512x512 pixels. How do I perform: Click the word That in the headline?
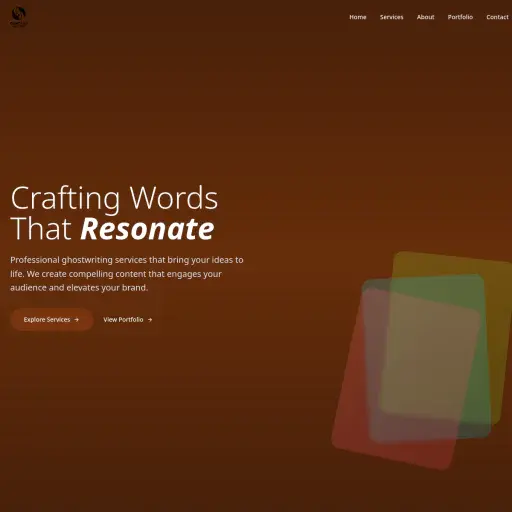click(x=41, y=229)
